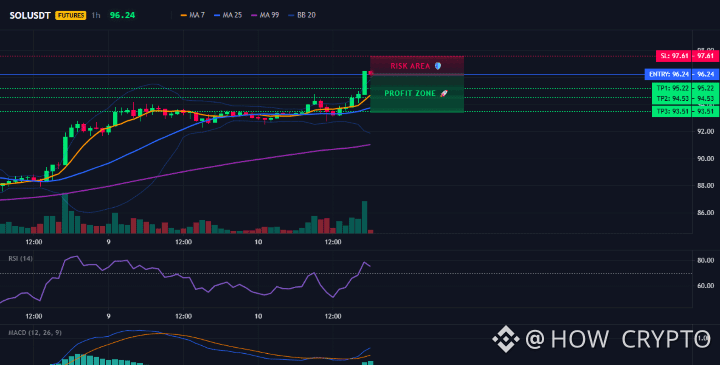Toggle the MA 7 legend entry
The width and height of the screenshot is (720, 365).
193,15
